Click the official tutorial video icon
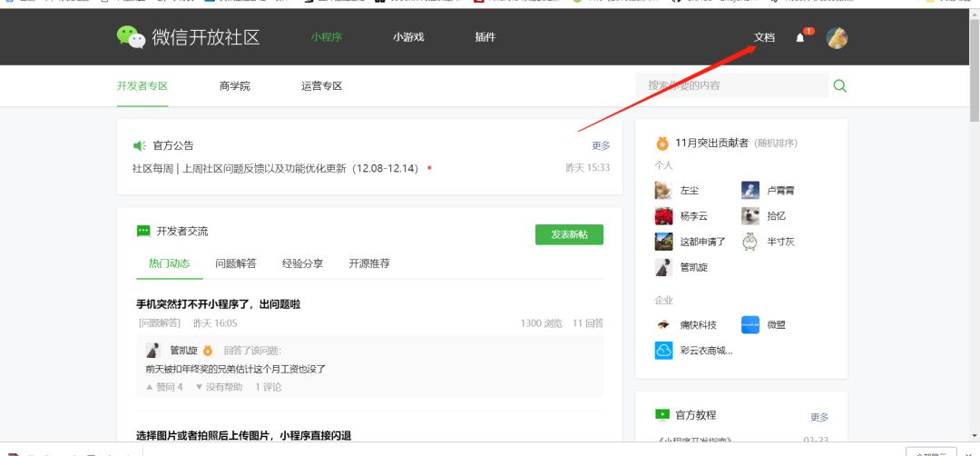980x456 pixels. 661,415
